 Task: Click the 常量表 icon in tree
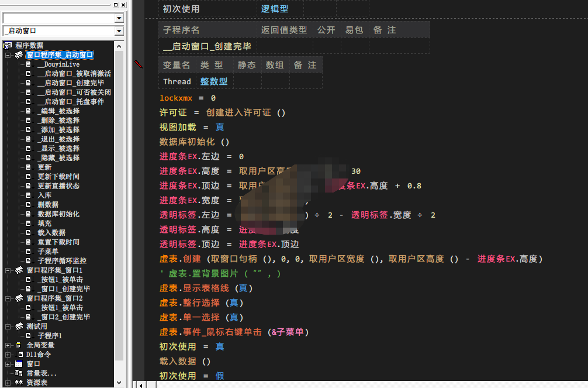19,373
